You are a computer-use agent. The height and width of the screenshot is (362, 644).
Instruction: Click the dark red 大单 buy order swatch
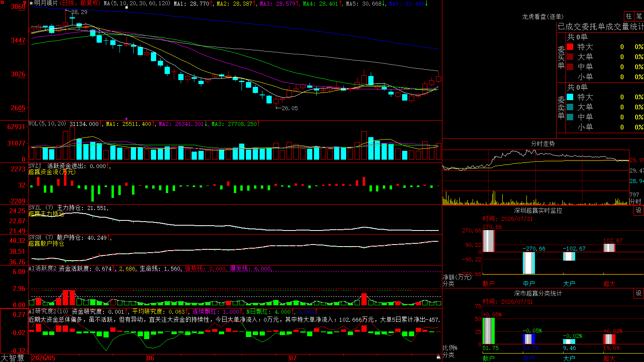tap(570, 57)
